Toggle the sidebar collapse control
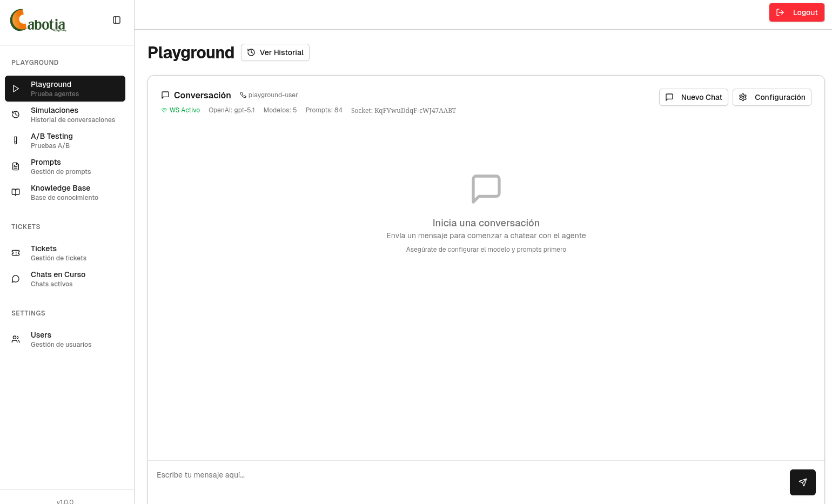Viewport: 832px width, 504px height. 117,20
